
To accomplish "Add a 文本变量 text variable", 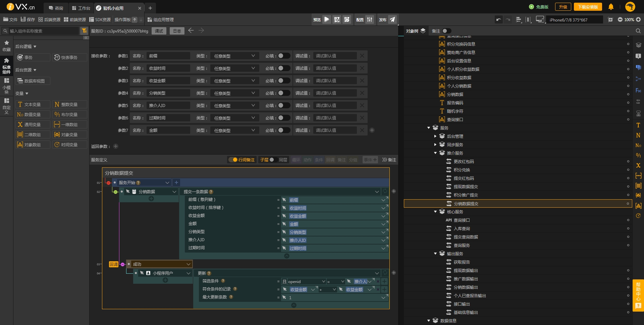I will tap(33, 104).
